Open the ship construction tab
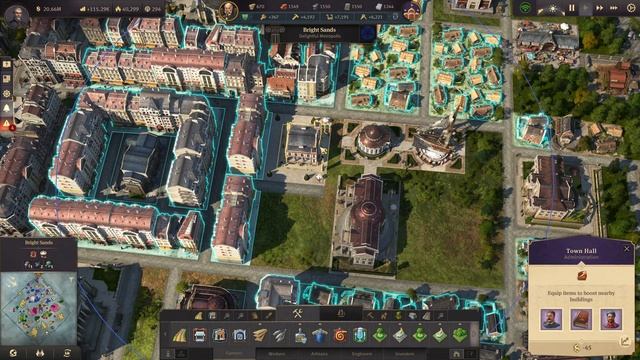 [341, 313]
